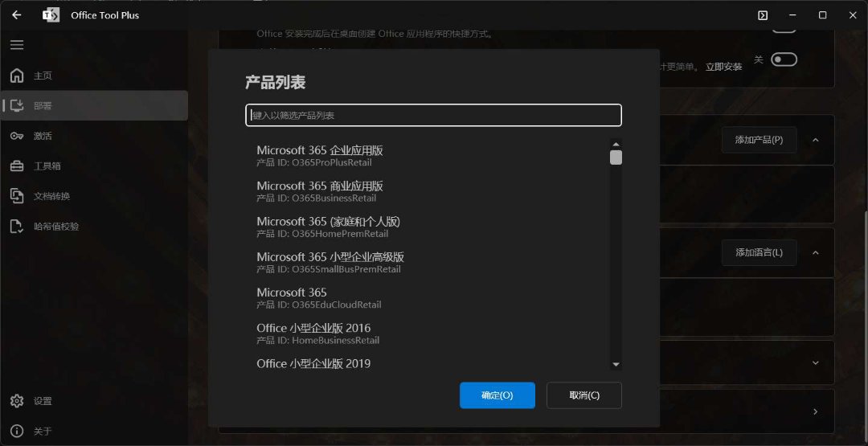The width and height of the screenshot is (868, 446).
Task: Collapse section beside 添加语言(L) button
Action: click(x=815, y=252)
